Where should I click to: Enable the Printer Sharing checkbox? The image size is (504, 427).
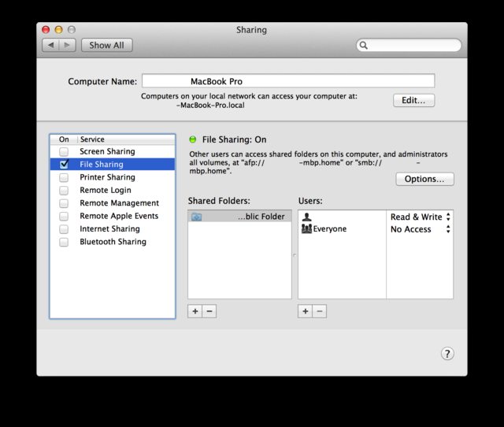point(64,177)
